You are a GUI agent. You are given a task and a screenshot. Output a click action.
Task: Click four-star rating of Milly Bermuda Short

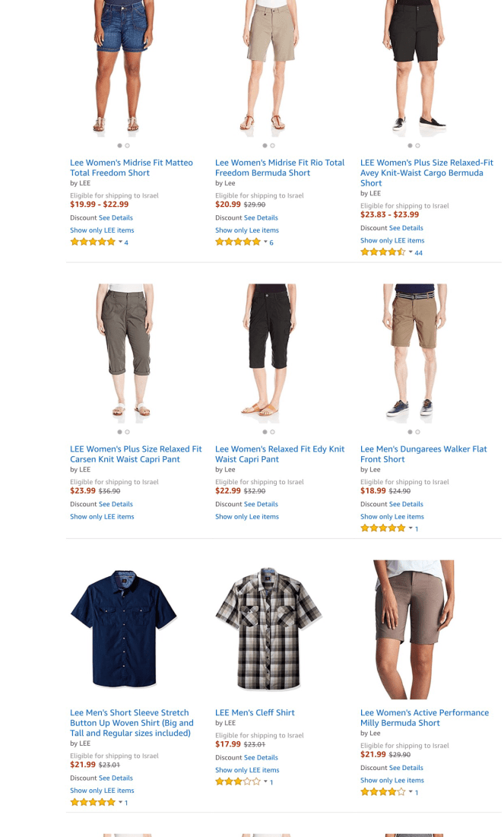pyautogui.click(x=383, y=791)
